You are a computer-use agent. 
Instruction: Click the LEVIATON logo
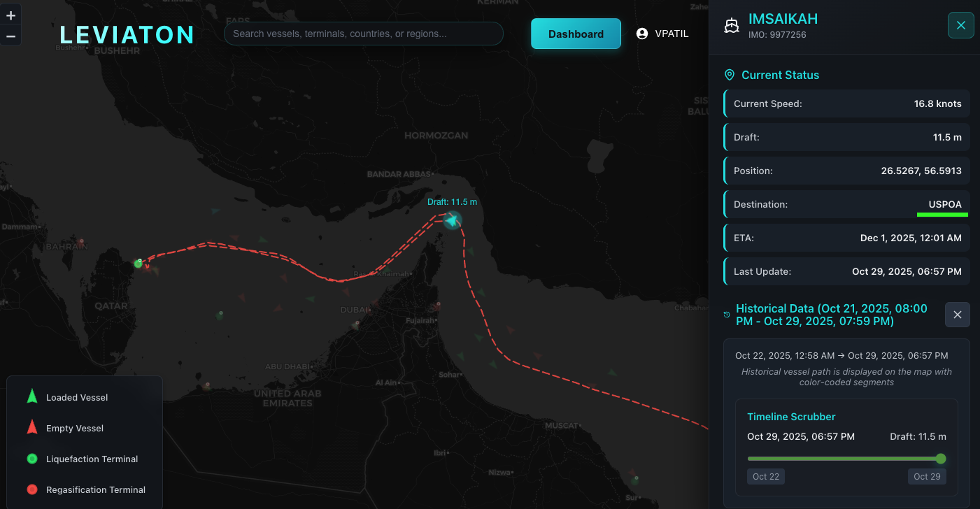127,34
